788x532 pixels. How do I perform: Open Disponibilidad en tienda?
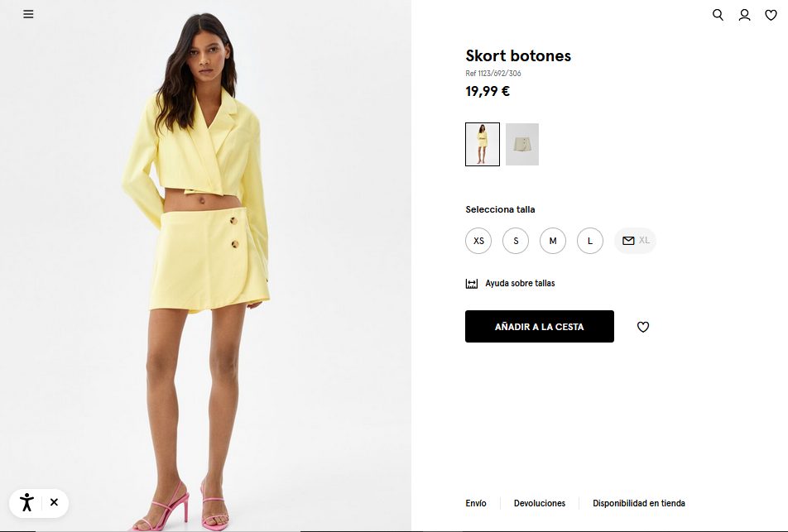[x=639, y=503]
